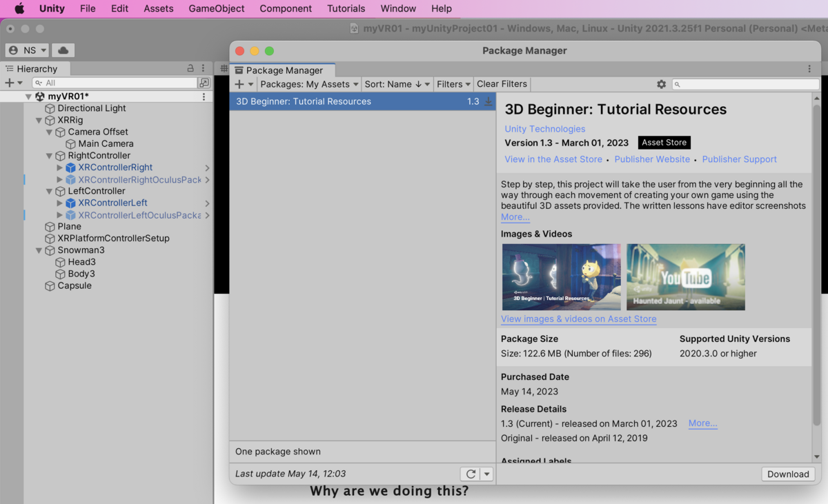
Task: Open the Apple menu
Action: point(19,8)
